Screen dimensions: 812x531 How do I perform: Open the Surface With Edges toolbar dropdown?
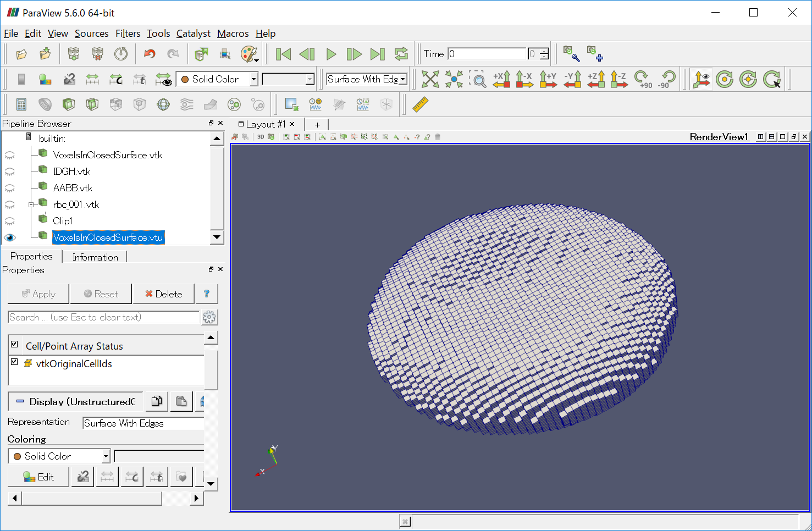(x=367, y=79)
